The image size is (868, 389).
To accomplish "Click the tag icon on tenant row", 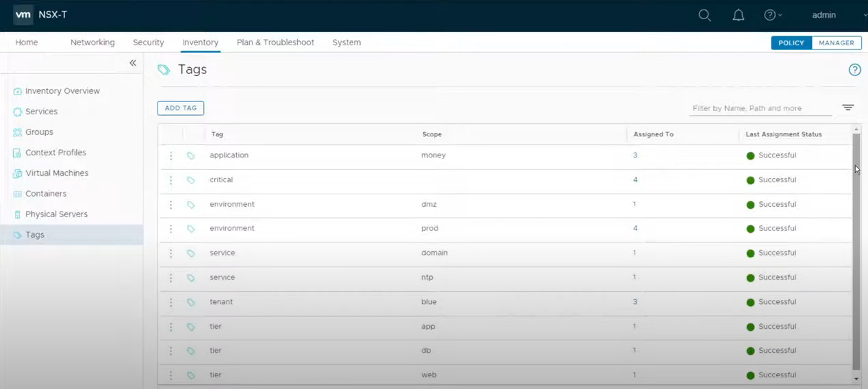I will 191,303.
